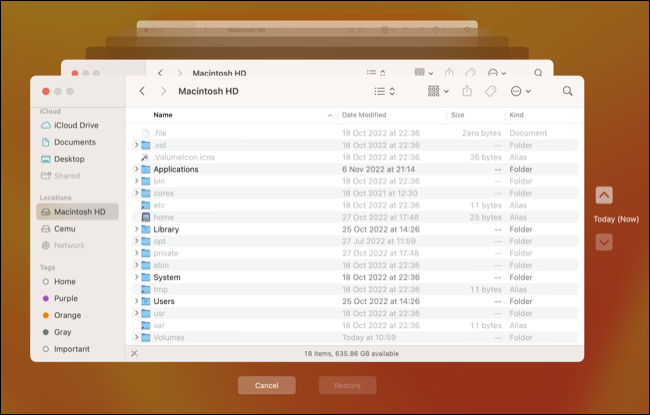Open the list view options dropdown
This screenshot has height=415, width=650.
(x=384, y=91)
